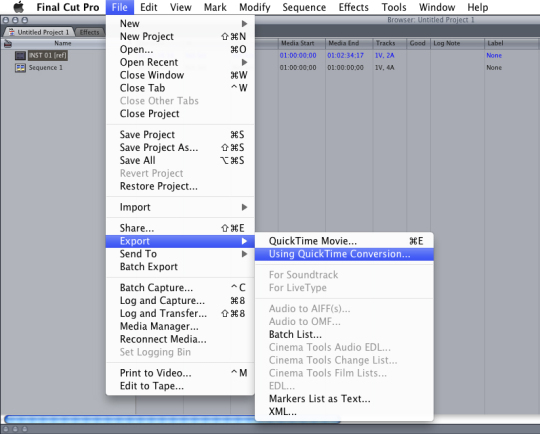The height and width of the screenshot is (434, 540).
Task: Open the Tools menu
Action: 394,7
